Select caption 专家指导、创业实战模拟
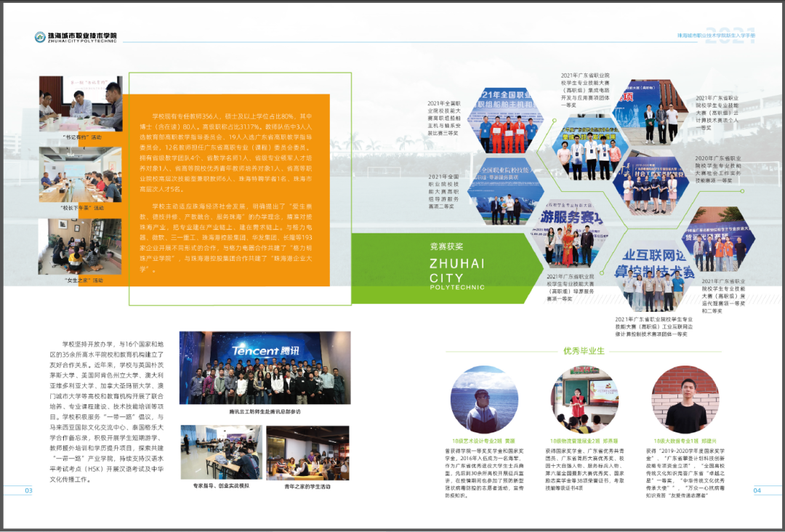Image resolution: width=785 pixels, height=532 pixels. [221, 486]
